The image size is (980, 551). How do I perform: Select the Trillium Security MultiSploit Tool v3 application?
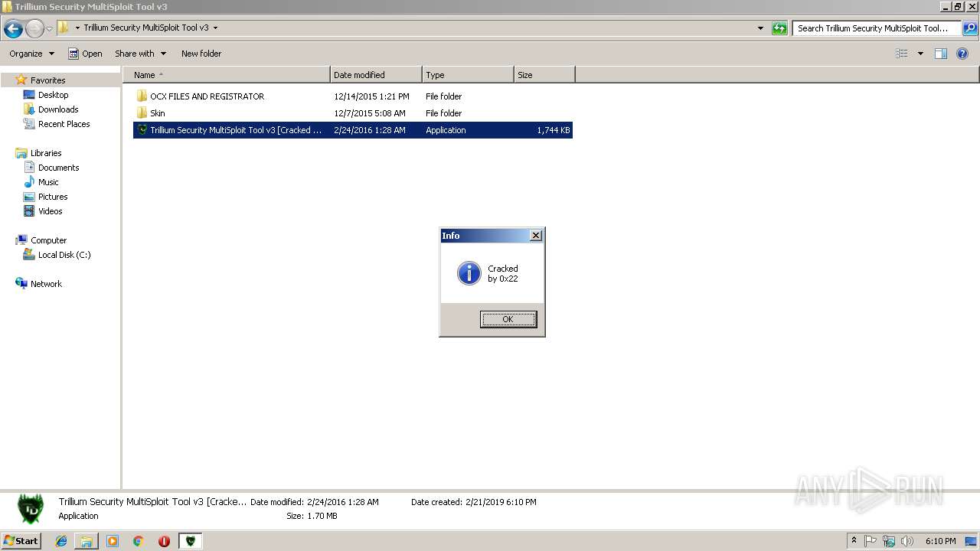353,130
